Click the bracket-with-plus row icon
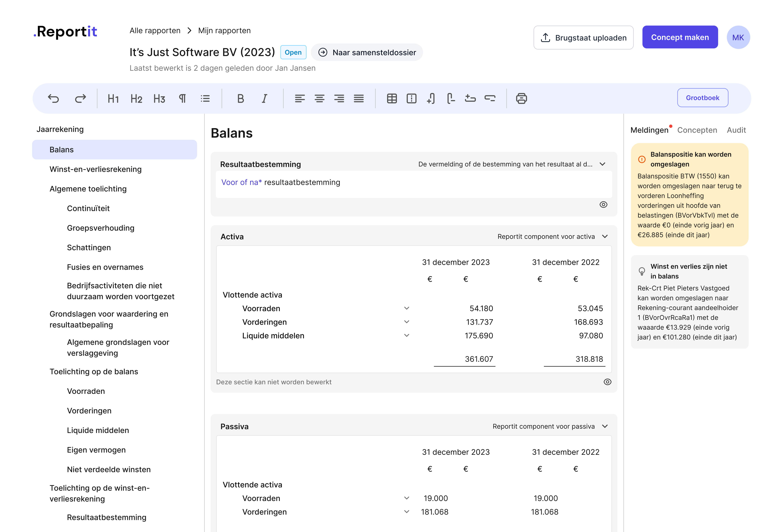Screen dimensions: 784x532 [470, 98]
